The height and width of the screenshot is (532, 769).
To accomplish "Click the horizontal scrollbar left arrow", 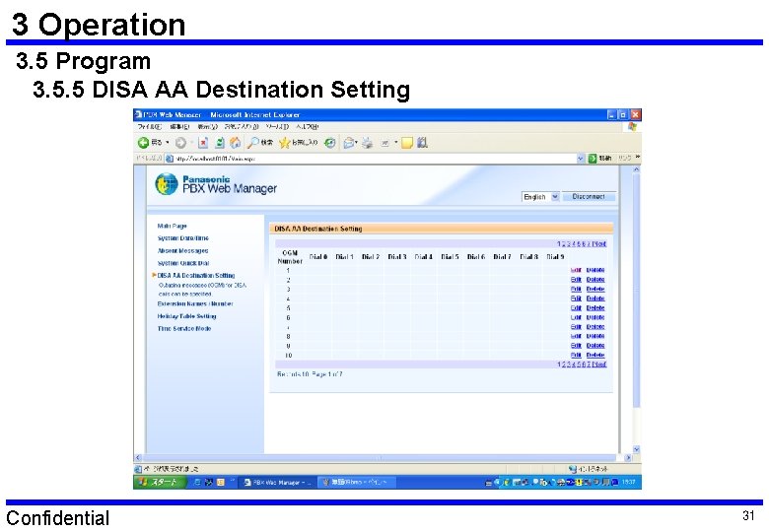I will point(138,457).
